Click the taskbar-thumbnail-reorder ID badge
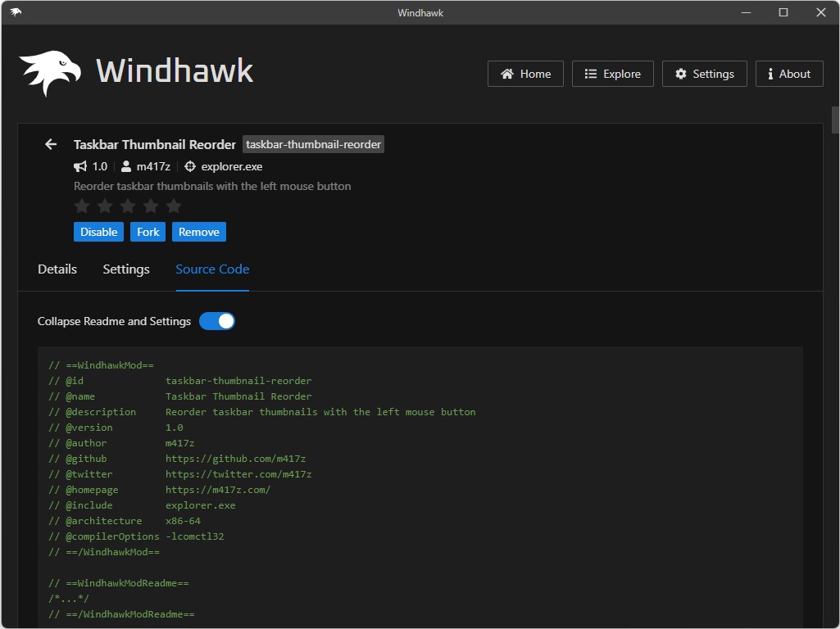 (313, 144)
